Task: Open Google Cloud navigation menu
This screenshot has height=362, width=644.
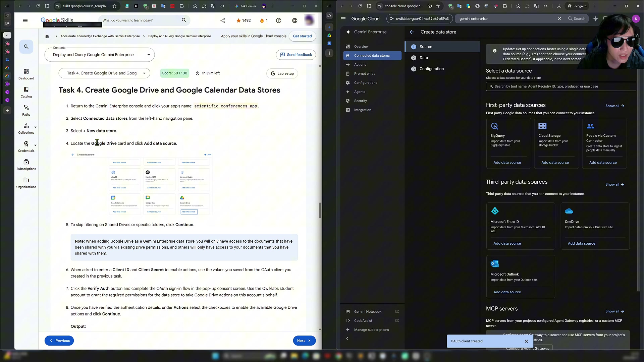Action: click(343, 19)
